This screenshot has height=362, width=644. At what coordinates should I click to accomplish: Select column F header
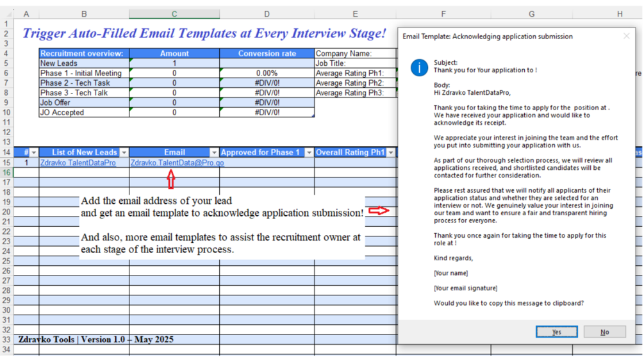(x=443, y=14)
